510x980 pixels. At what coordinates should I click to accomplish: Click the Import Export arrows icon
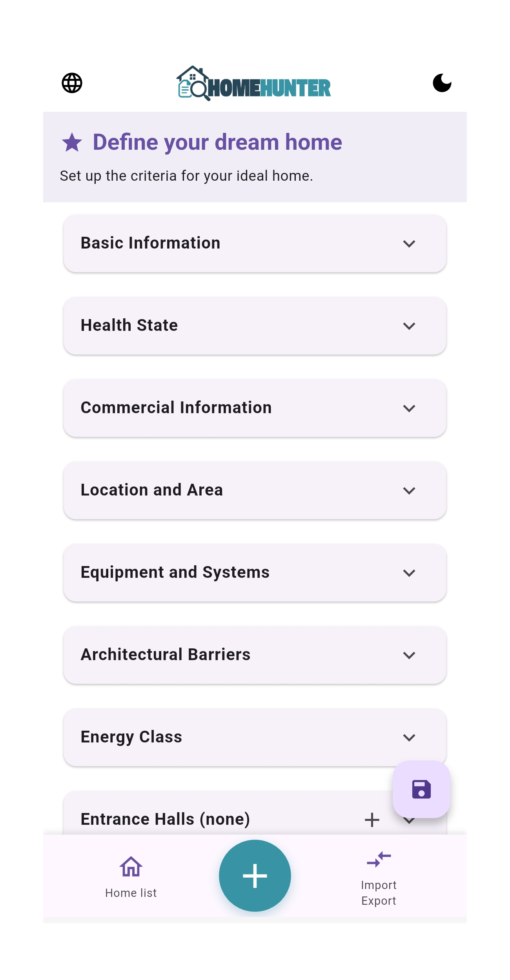click(x=379, y=859)
